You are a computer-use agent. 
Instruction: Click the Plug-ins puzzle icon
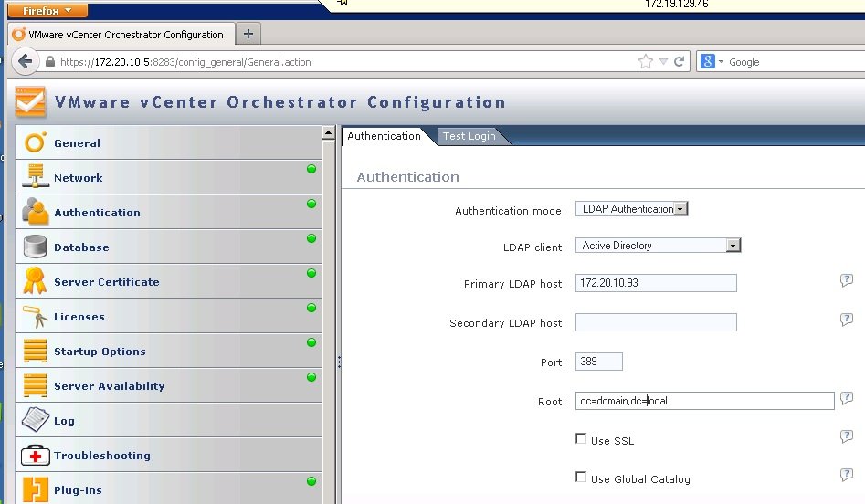point(36,489)
